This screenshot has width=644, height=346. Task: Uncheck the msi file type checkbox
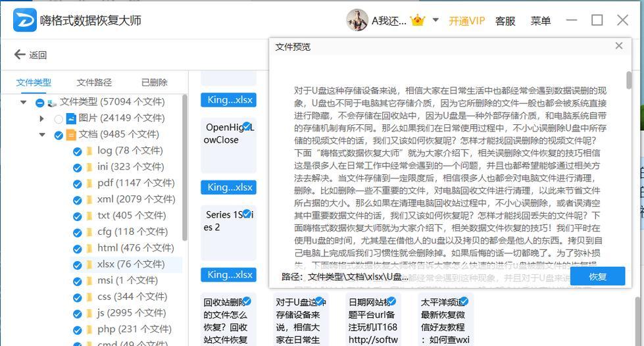coord(77,282)
